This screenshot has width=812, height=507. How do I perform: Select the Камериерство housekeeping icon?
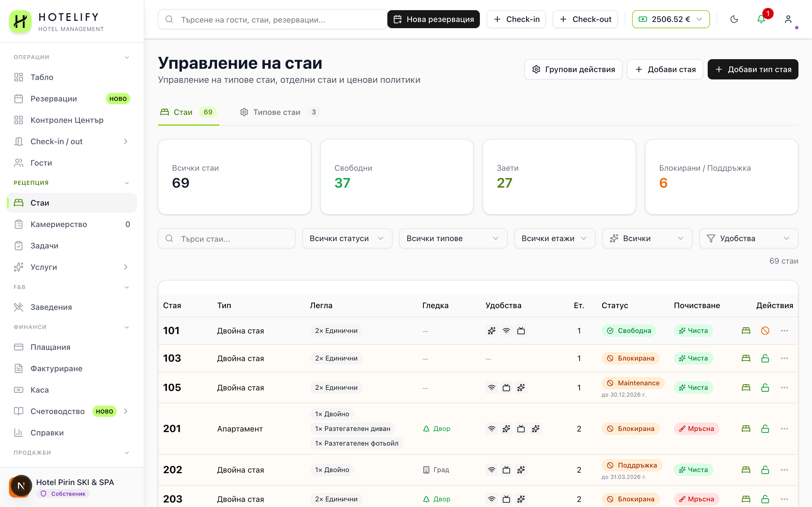[x=18, y=224]
